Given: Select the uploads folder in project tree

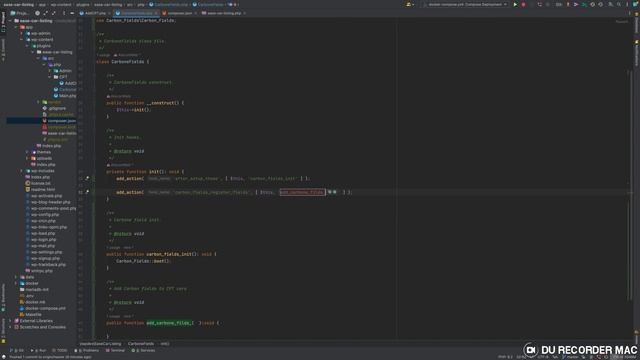Looking at the screenshot, I should (x=42, y=158).
